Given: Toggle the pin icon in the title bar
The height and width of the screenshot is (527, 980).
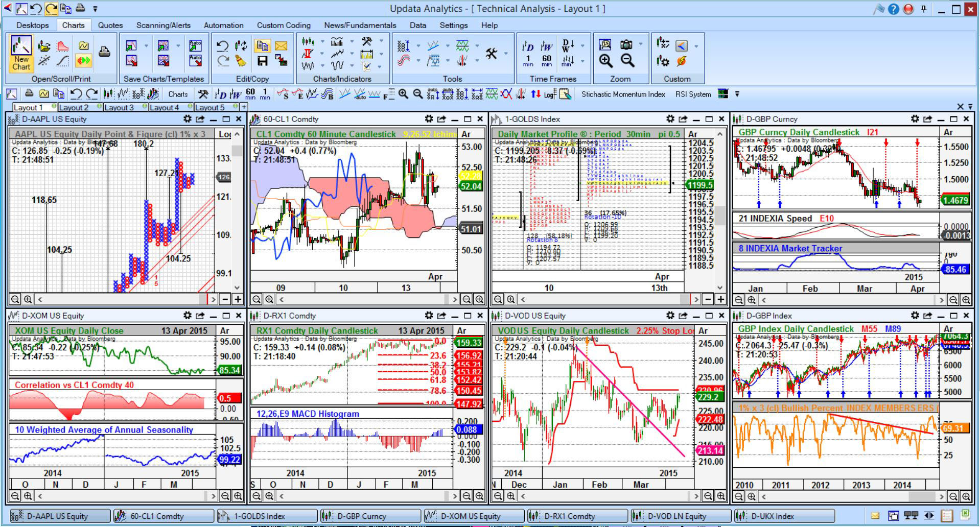Looking at the screenshot, I should (x=924, y=9).
